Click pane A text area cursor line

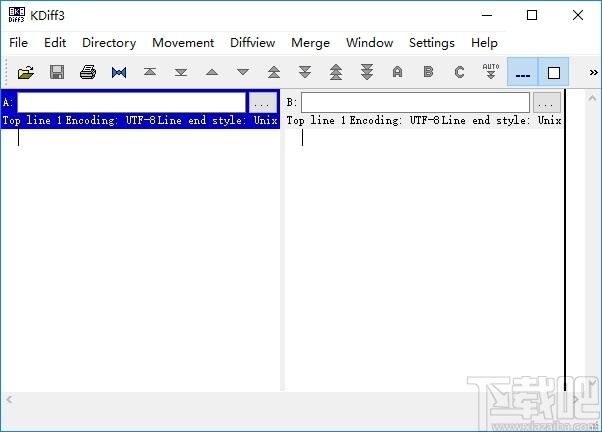18,137
